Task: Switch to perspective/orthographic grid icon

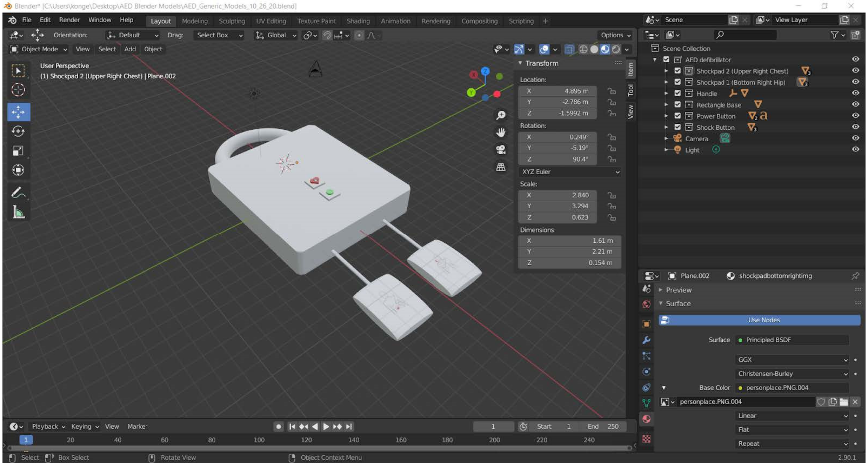Action: coord(501,167)
